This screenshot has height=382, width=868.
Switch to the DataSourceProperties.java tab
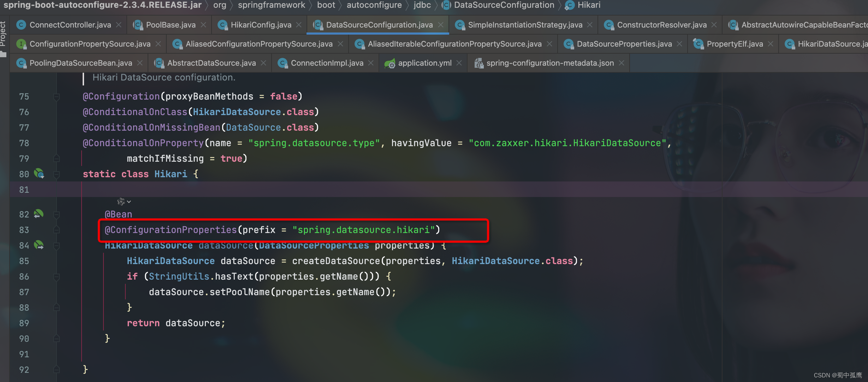[x=624, y=44]
